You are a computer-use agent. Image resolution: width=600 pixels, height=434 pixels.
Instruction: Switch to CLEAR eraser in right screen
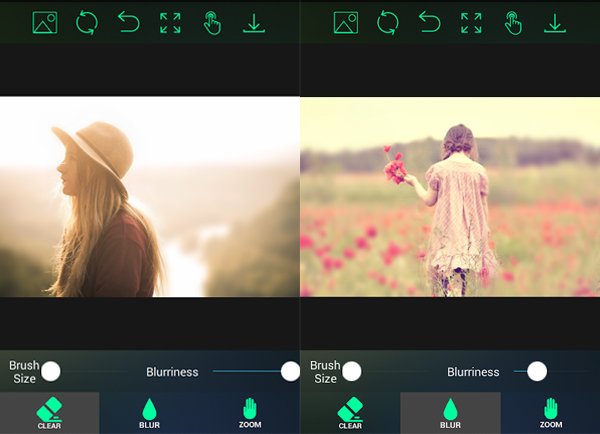350,413
